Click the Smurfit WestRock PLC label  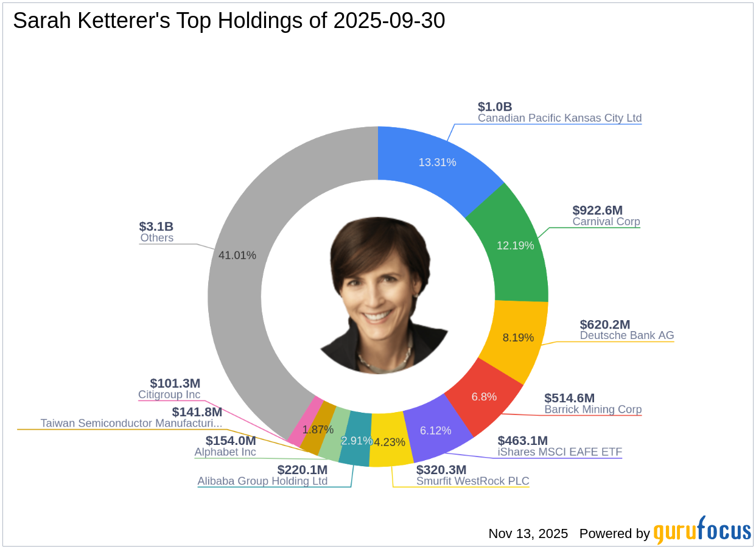pos(473,481)
